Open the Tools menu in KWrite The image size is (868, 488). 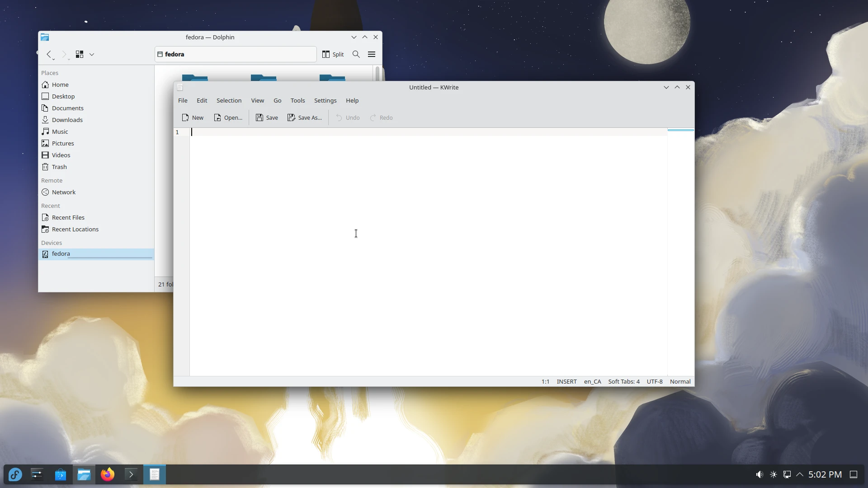coord(297,100)
